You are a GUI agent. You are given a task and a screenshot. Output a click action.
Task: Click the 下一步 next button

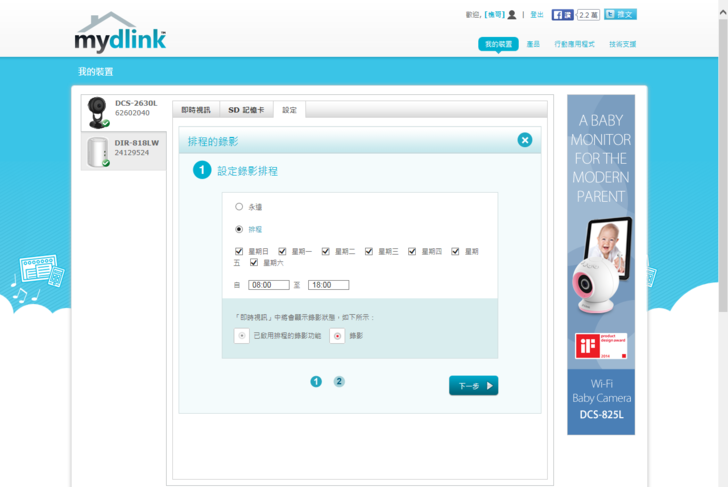point(474,385)
